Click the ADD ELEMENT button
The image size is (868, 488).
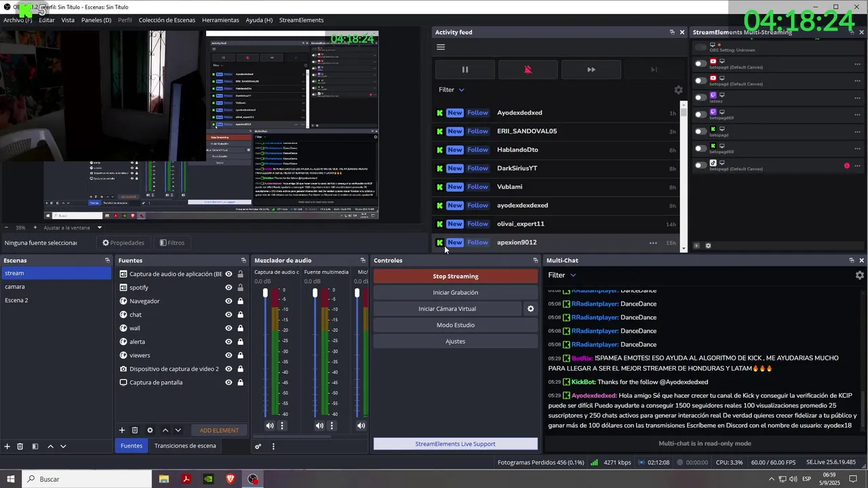tap(219, 430)
